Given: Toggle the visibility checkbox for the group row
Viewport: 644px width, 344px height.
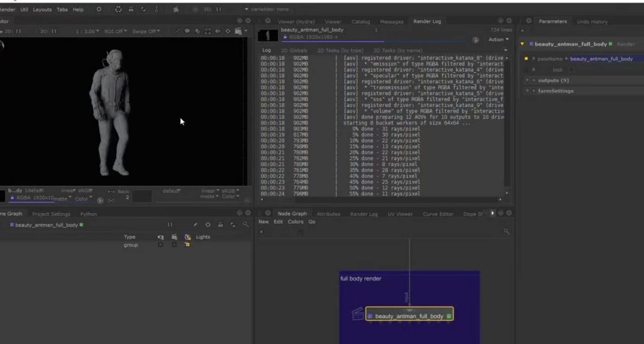Looking at the screenshot, I should click(160, 245).
